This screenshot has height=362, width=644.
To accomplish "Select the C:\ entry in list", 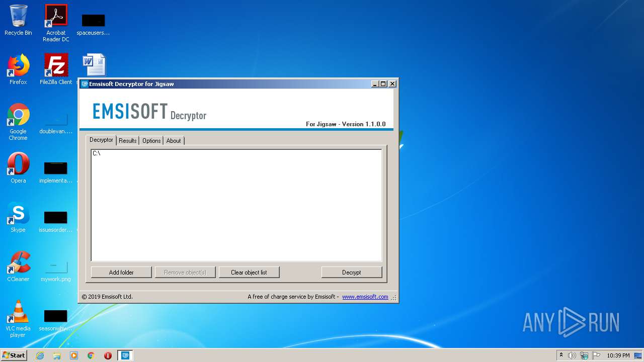I will pos(97,153).
